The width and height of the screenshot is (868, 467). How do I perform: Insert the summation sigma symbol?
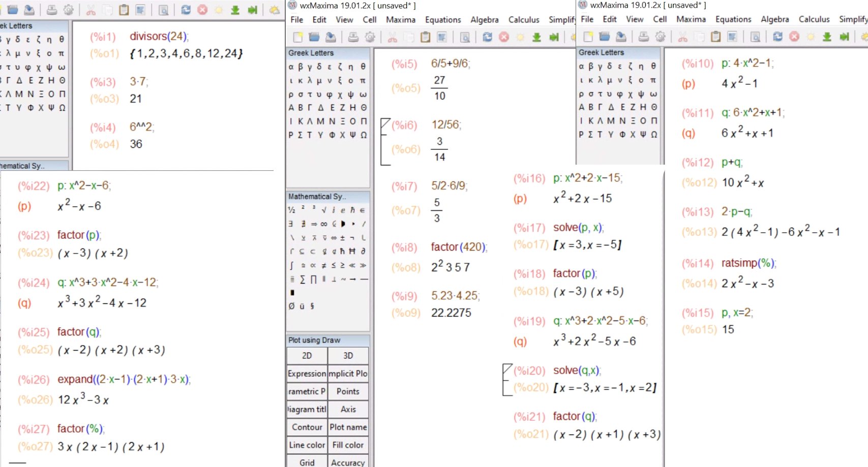point(303,279)
